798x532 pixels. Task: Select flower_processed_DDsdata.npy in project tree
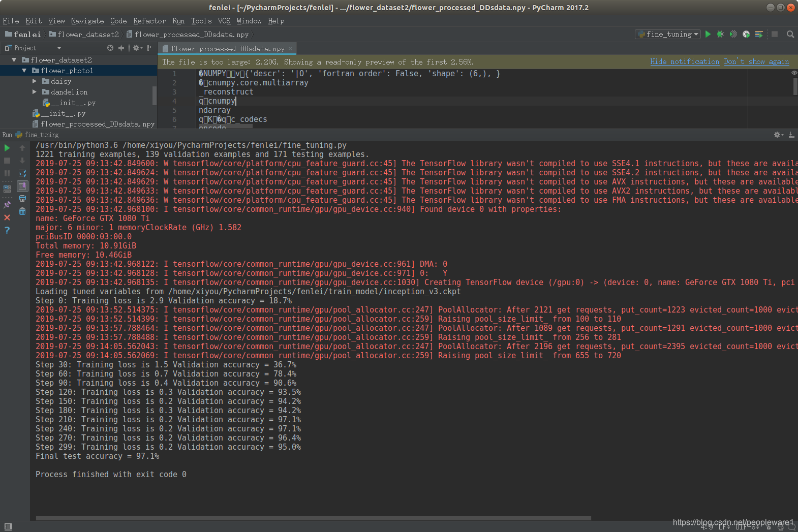(x=94, y=124)
